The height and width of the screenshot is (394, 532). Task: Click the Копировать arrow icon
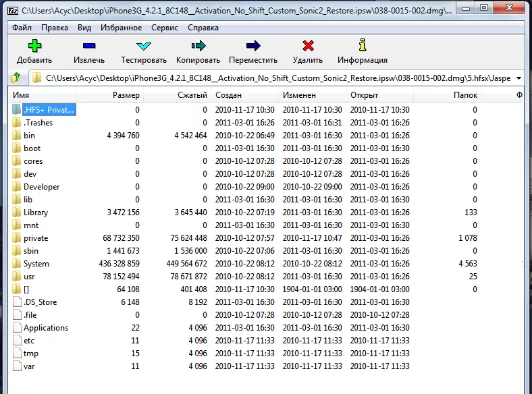tap(198, 47)
